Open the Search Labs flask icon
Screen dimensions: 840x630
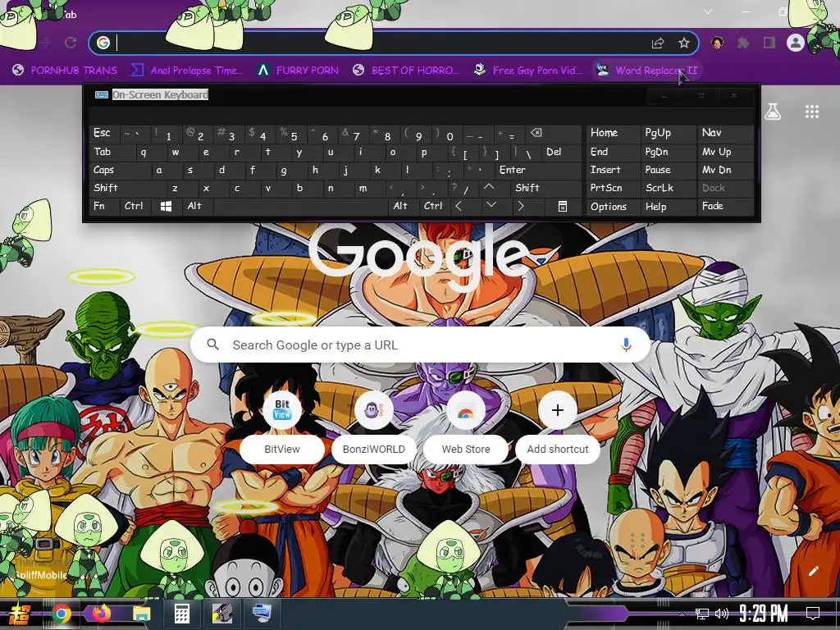pyautogui.click(x=773, y=112)
